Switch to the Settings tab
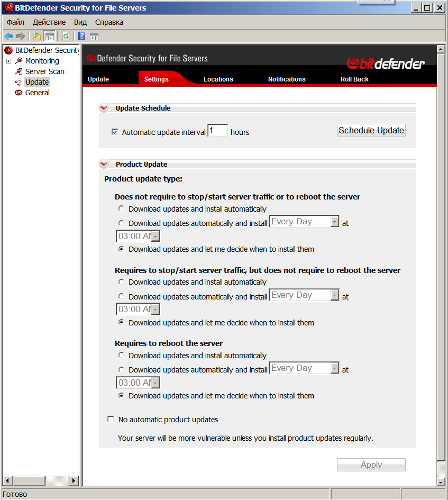The height and width of the screenshot is (500, 448). pyautogui.click(x=156, y=79)
